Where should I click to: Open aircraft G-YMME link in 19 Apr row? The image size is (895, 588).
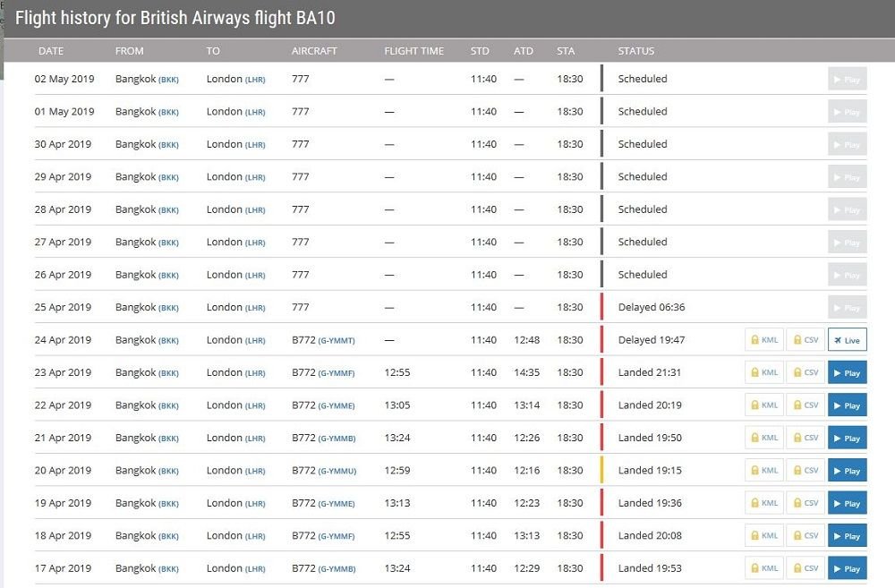point(337,504)
